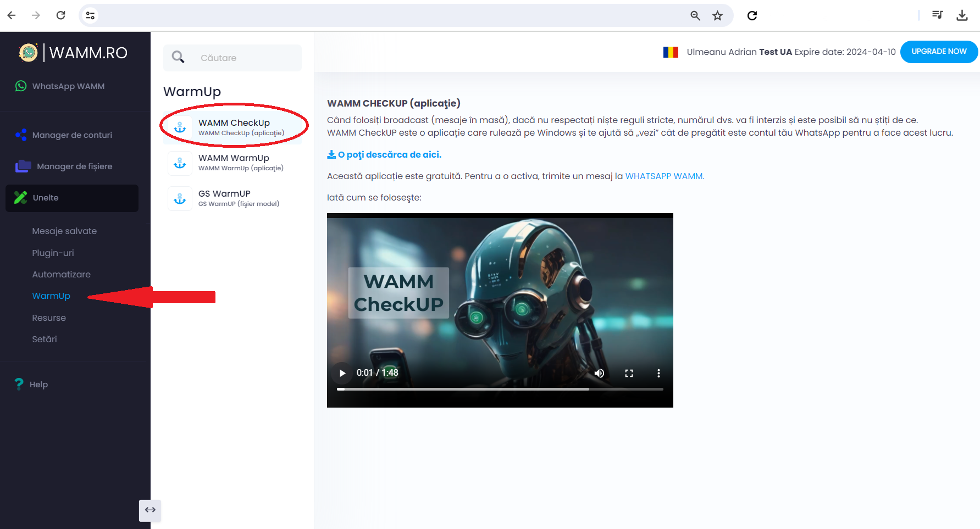
Task: Click the Manager de conturi nodes icon
Action: coord(21,135)
